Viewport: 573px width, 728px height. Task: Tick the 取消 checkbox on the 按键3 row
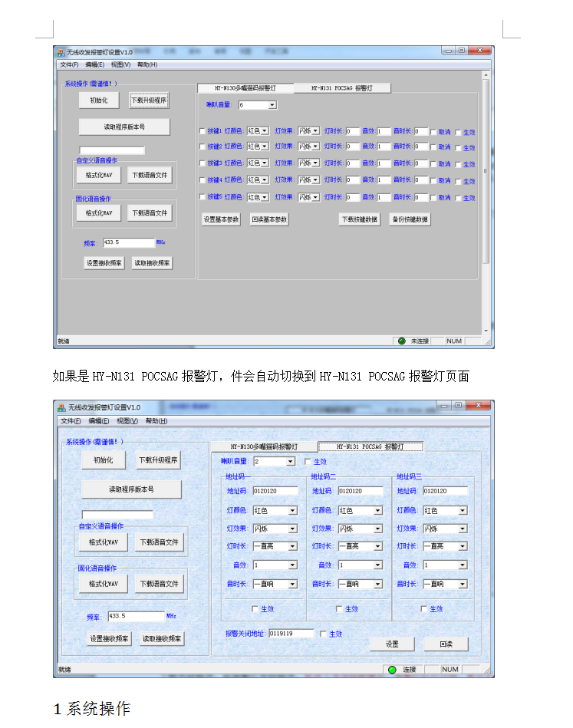click(433, 164)
